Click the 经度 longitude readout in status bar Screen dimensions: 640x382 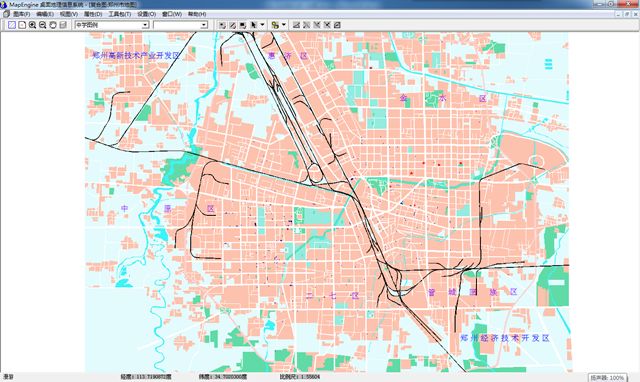(146, 377)
